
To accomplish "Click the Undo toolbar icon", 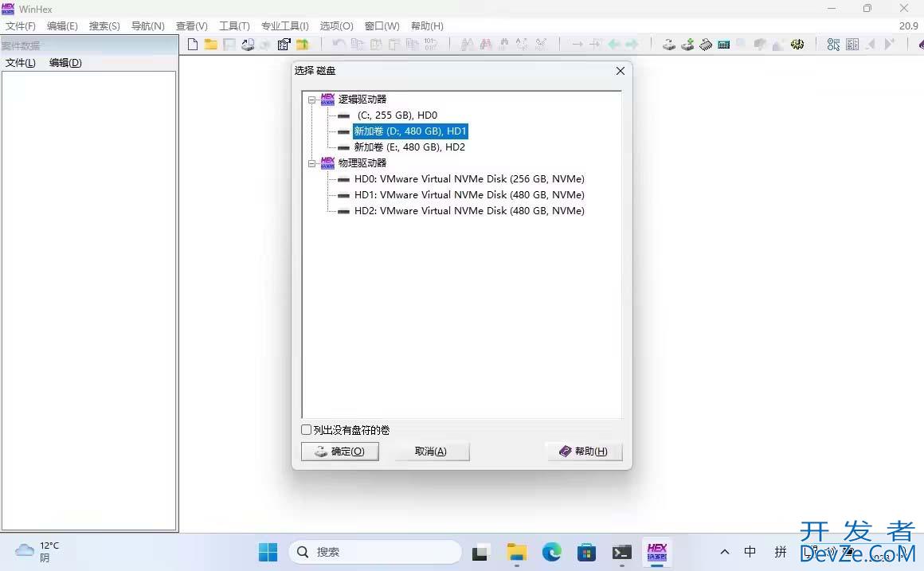I will (x=339, y=44).
